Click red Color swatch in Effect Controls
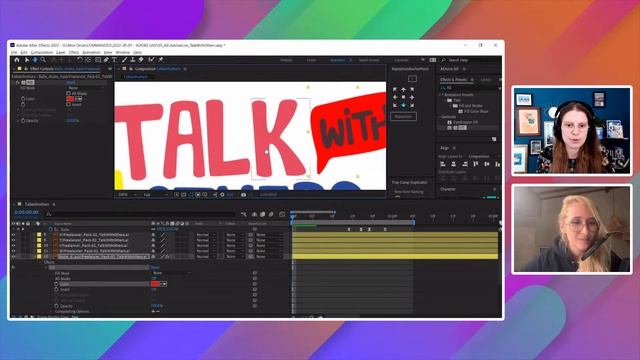Image resolution: width=640 pixels, height=360 pixels. (x=70, y=99)
